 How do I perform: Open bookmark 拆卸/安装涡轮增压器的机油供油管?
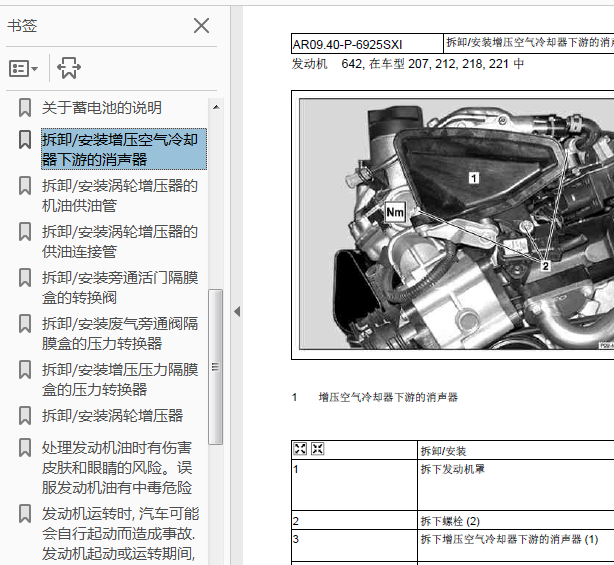[120, 195]
